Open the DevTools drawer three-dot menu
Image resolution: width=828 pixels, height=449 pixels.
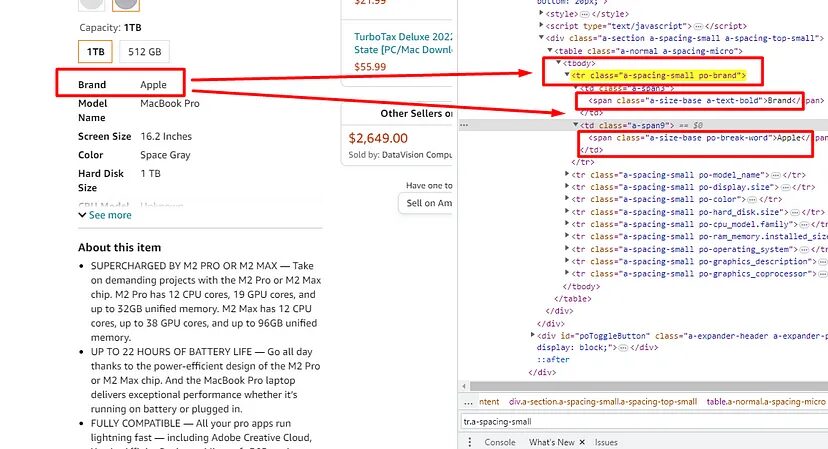click(468, 442)
